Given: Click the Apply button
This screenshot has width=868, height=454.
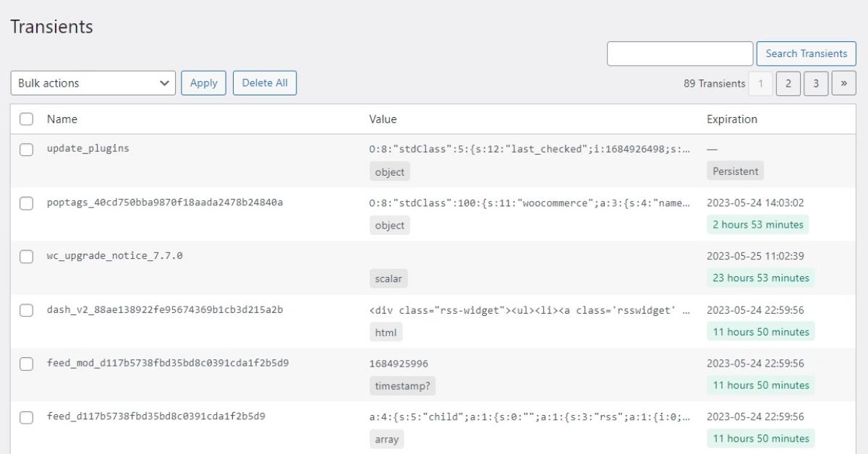Looking at the screenshot, I should pyautogui.click(x=203, y=83).
